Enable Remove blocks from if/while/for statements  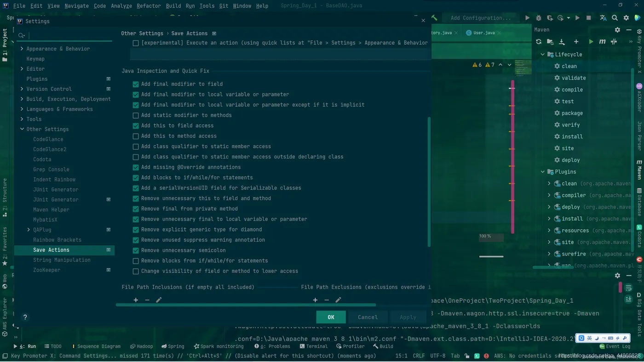coord(136,261)
